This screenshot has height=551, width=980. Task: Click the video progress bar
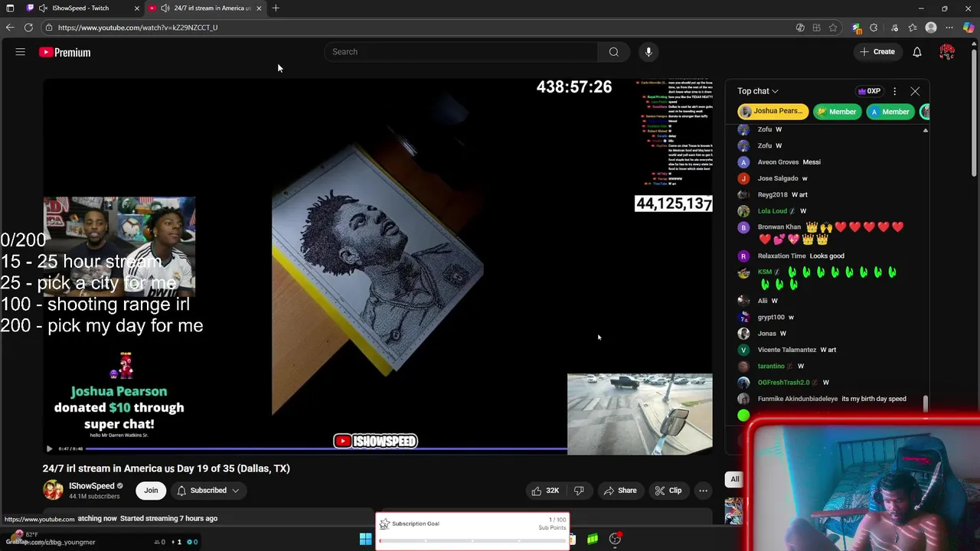pos(325,448)
